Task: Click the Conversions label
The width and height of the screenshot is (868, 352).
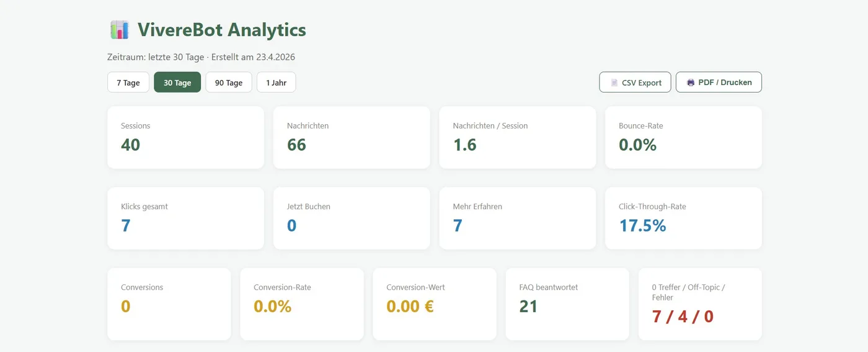Action: point(142,287)
